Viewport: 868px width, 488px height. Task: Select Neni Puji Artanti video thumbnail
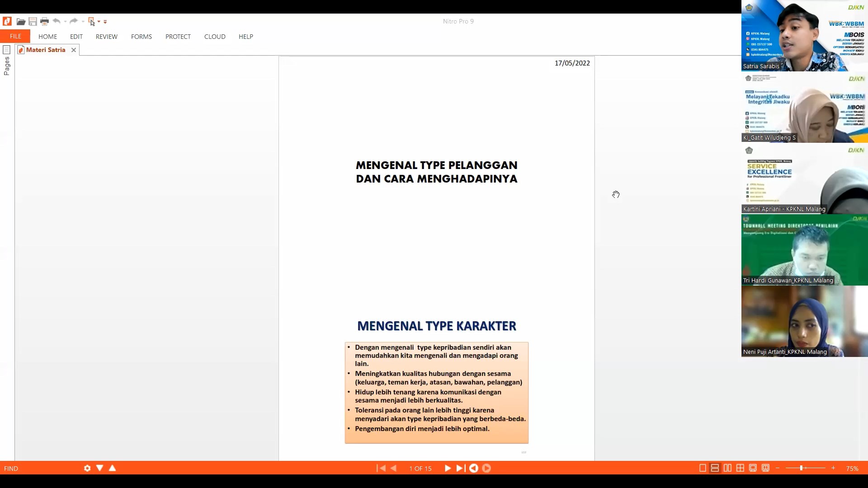click(x=805, y=321)
